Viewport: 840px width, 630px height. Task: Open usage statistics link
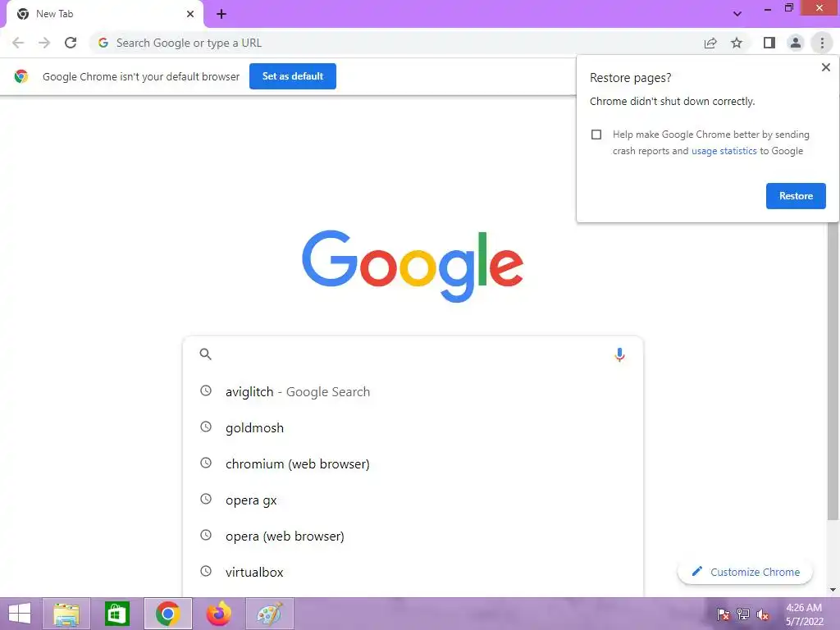(724, 151)
